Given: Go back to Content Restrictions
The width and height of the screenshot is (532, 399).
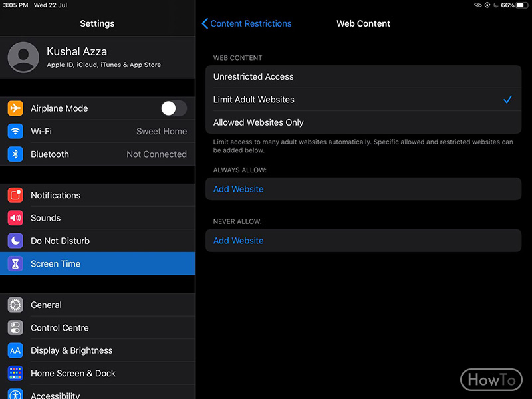Looking at the screenshot, I should 247,23.
